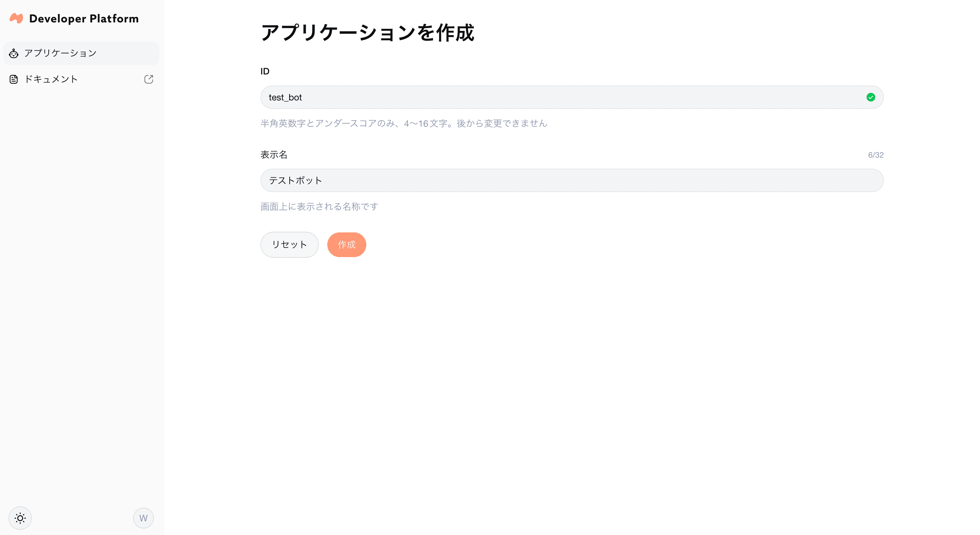Click the 表示名 field containing テストボット

(571, 180)
